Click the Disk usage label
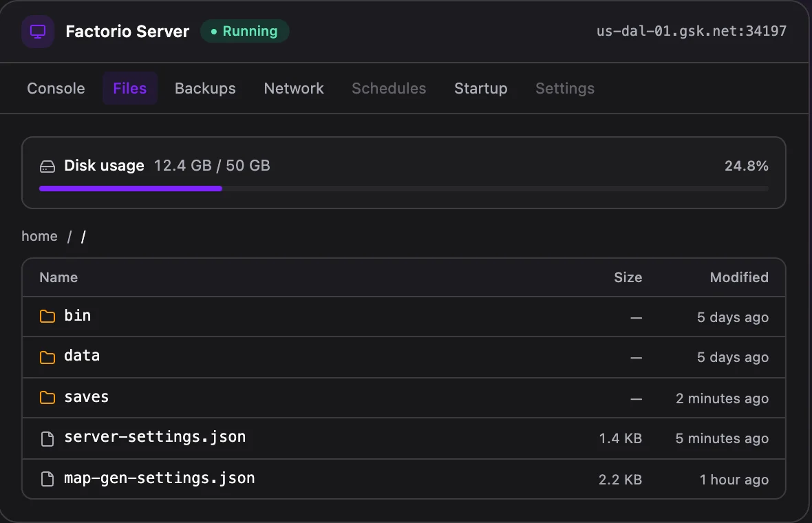Viewport: 812px width, 523px height. coord(104,166)
